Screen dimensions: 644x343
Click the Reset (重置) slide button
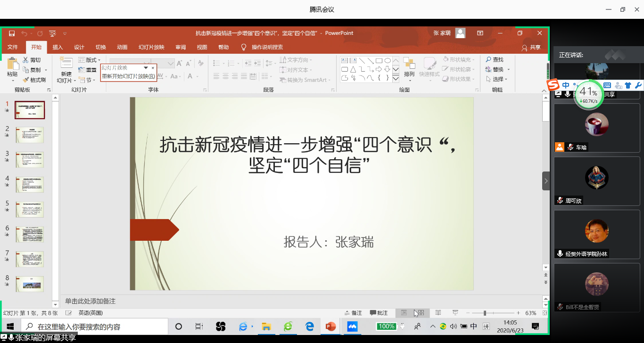(87, 70)
